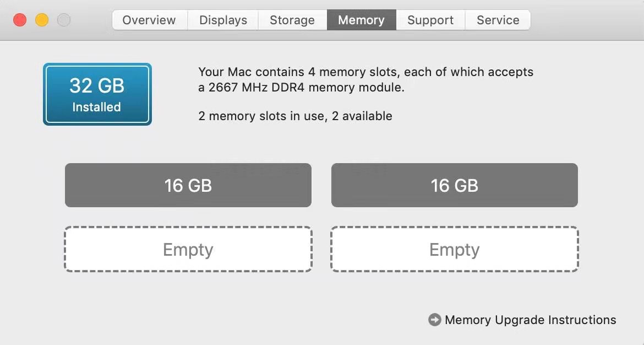Click the left Empty memory slot
The width and height of the screenshot is (644, 345).
click(x=188, y=249)
